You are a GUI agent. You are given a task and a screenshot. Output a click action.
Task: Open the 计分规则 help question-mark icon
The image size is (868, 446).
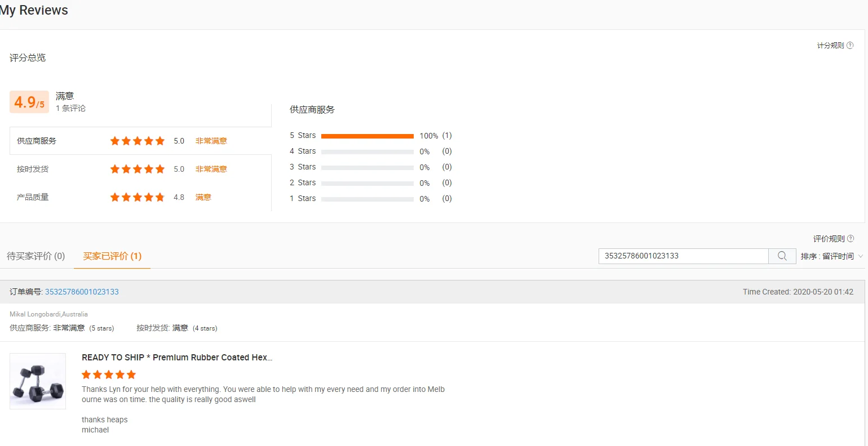pos(850,46)
